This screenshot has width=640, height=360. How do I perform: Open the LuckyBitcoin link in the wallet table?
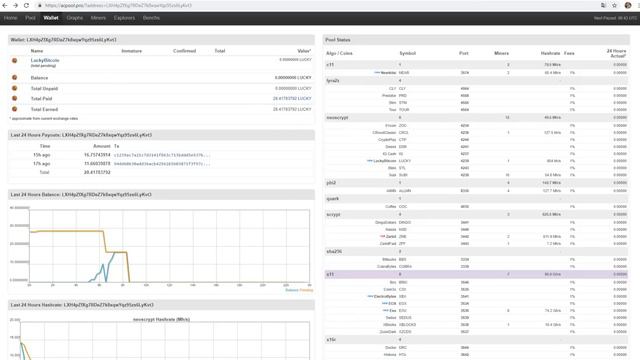tap(45, 60)
